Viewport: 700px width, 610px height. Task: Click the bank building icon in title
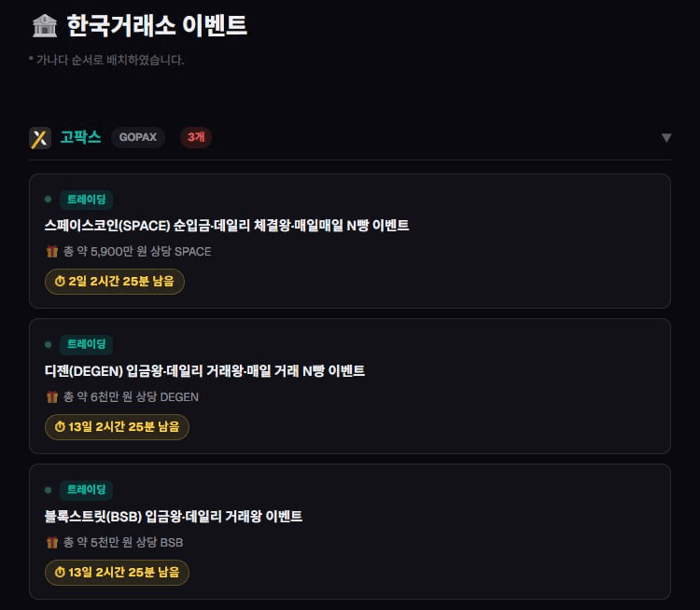(43, 26)
